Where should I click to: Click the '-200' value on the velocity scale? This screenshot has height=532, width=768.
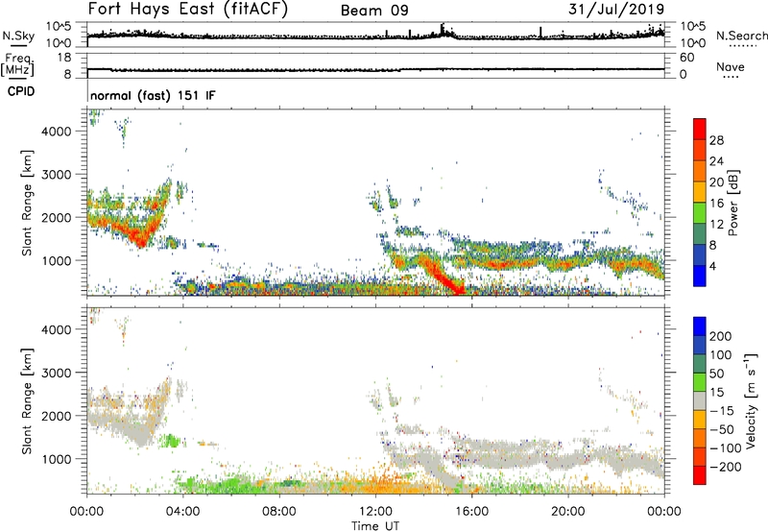point(726,467)
